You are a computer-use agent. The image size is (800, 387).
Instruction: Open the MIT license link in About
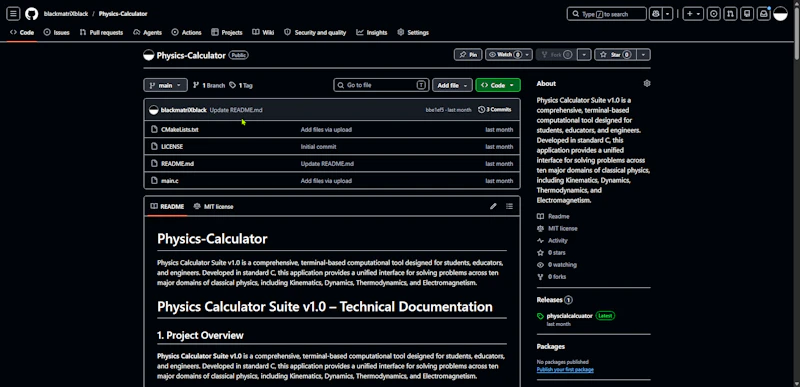tap(563, 228)
